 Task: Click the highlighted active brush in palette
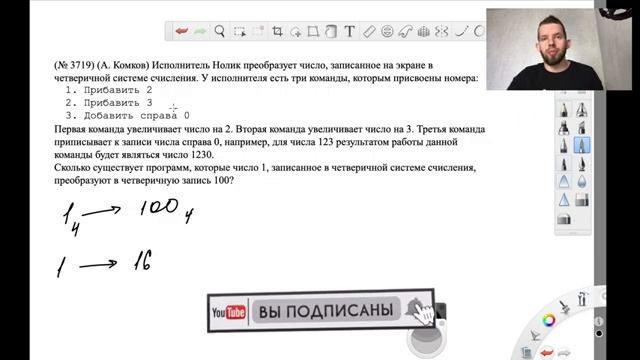click(x=582, y=146)
